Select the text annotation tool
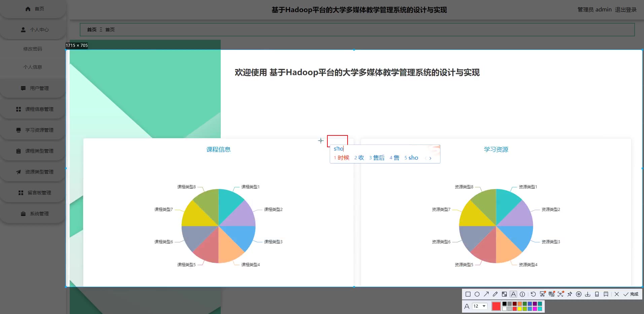644x314 pixels. 513,294
